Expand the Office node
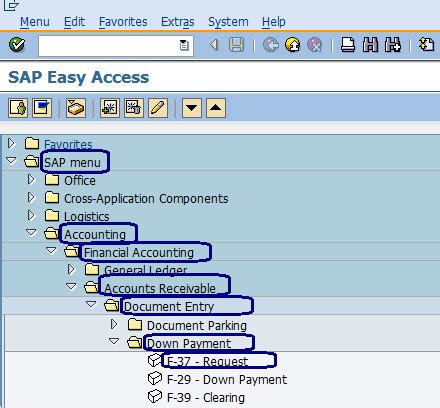Screen dimensions: 440x408 tap(31, 179)
